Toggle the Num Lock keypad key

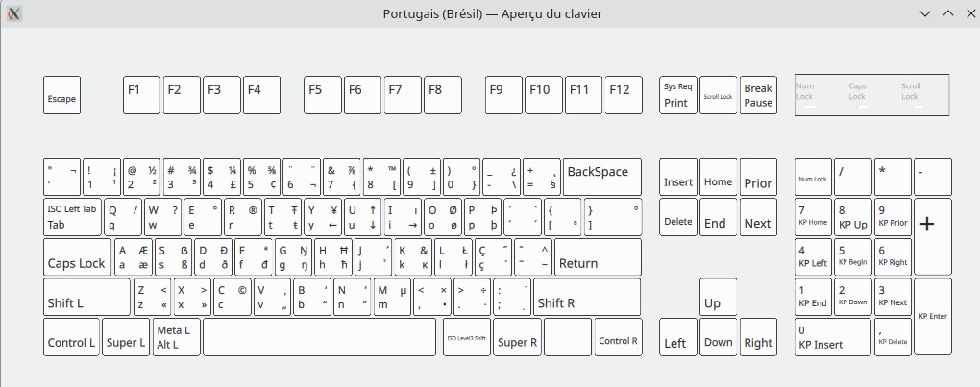tap(813, 178)
